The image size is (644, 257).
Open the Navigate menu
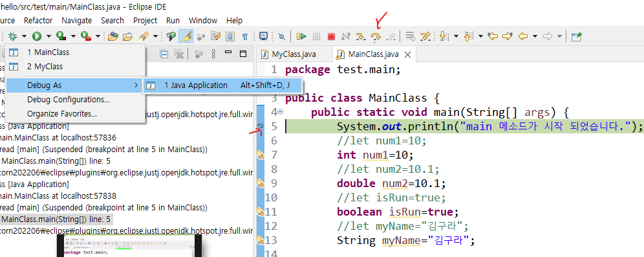tap(77, 20)
